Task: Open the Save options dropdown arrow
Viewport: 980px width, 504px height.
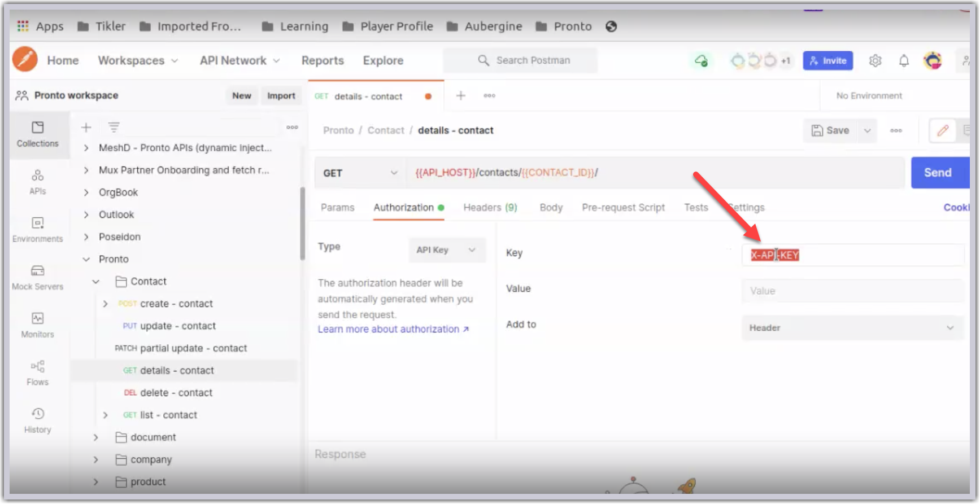Action: pyautogui.click(x=867, y=130)
